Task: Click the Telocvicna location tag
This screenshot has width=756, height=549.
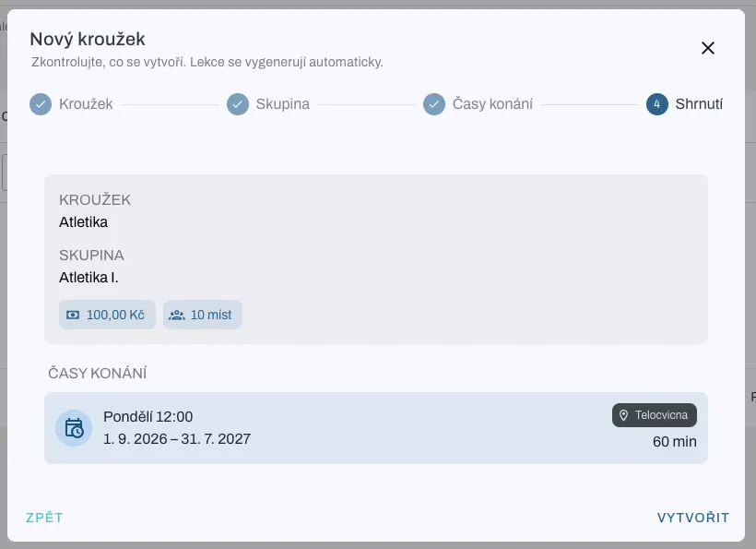Action: pos(655,415)
